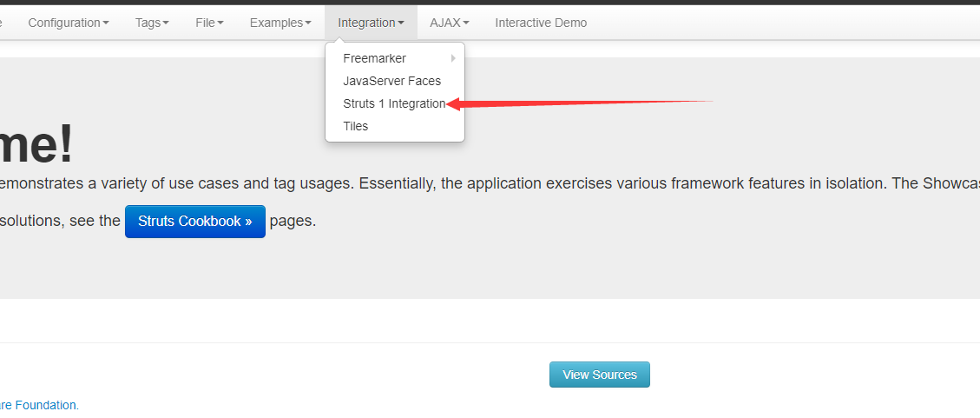Choose Tiles from the Integration menu
This screenshot has height=418, width=980.
[x=356, y=126]
